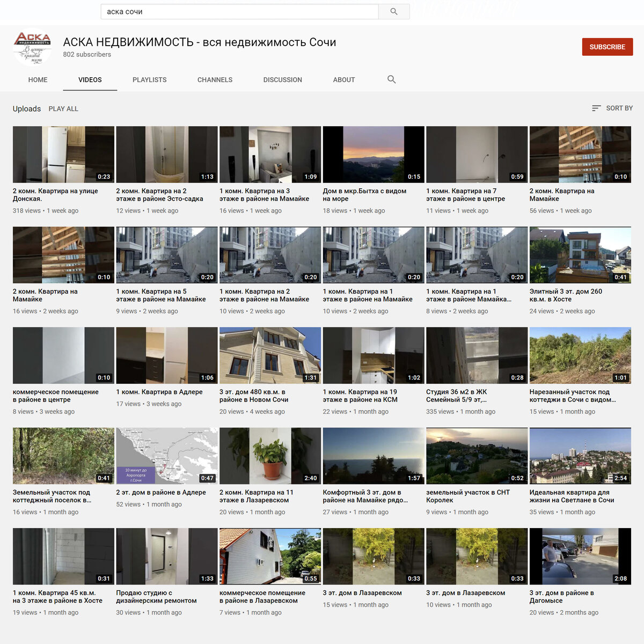Open the Sort By menu
This screenshot has width=644, height=644.
click(612, 108)
